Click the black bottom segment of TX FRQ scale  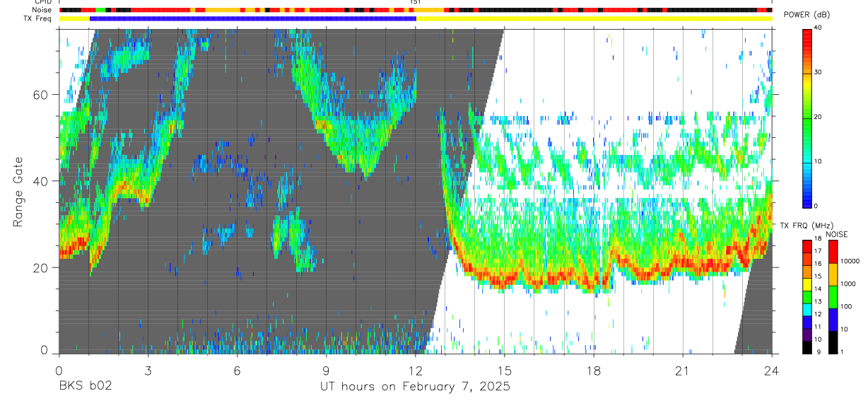(x=807, y=347)
